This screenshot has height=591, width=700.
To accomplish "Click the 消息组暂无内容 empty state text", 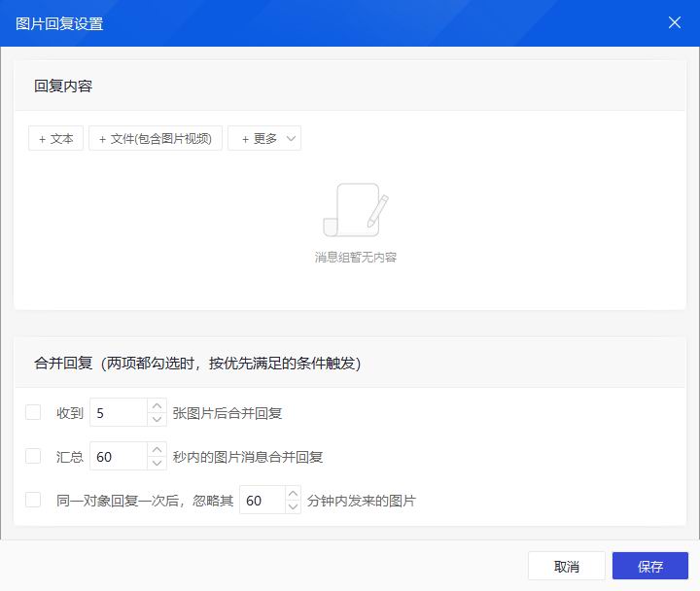I will pos(355,258).
